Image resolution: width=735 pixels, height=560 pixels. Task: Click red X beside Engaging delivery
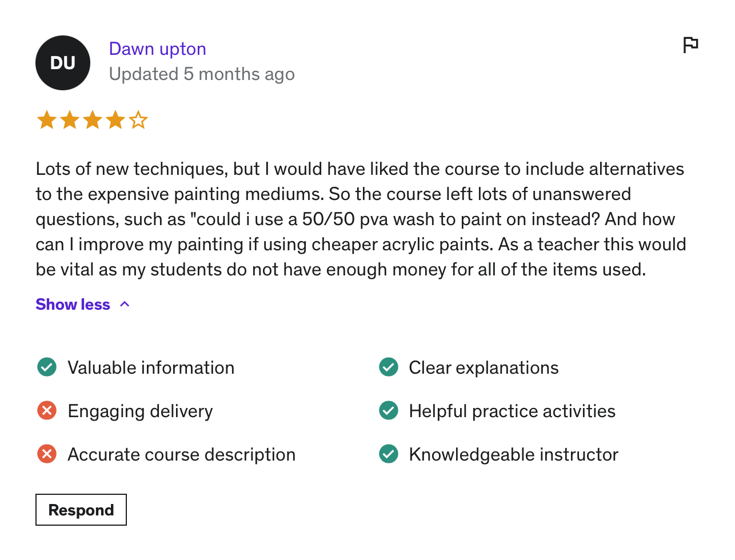(x=47, y=410)
